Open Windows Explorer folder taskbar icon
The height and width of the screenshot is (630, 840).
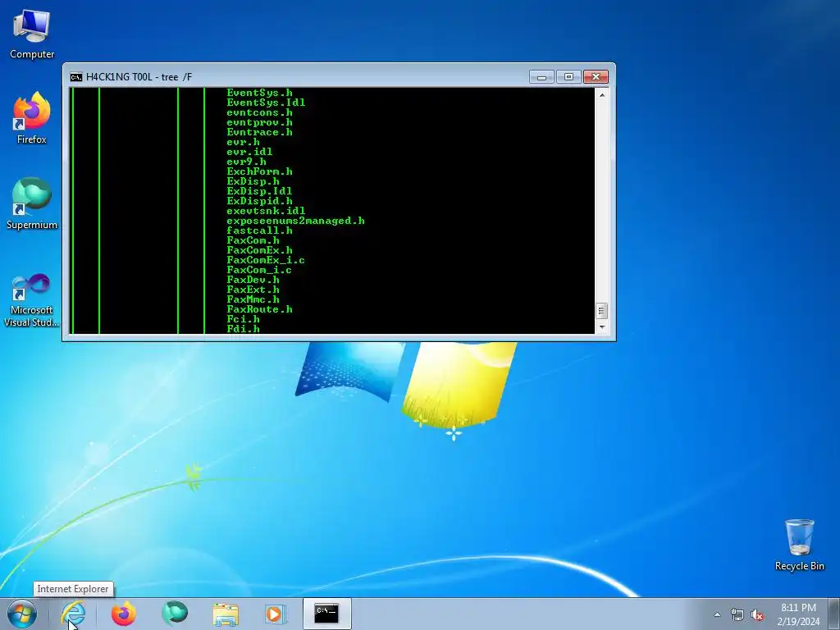(226, 614)
